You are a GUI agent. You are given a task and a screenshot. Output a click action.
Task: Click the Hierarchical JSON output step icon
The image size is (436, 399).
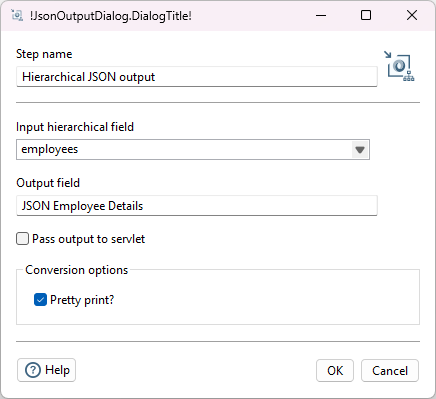[x=399, y=66]
